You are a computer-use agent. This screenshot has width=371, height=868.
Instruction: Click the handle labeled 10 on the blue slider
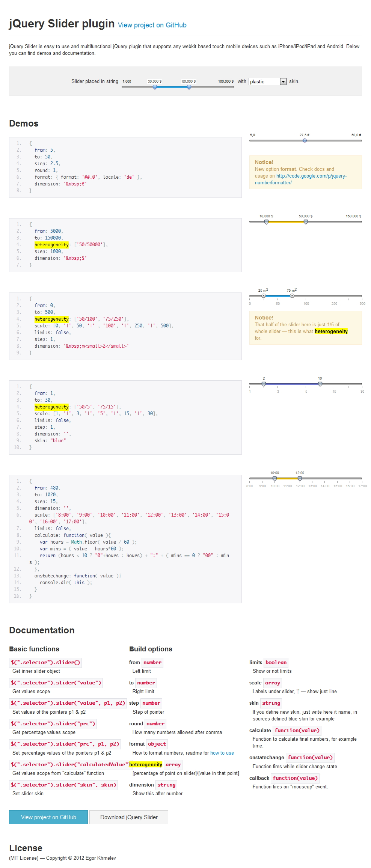click(320, 384)
